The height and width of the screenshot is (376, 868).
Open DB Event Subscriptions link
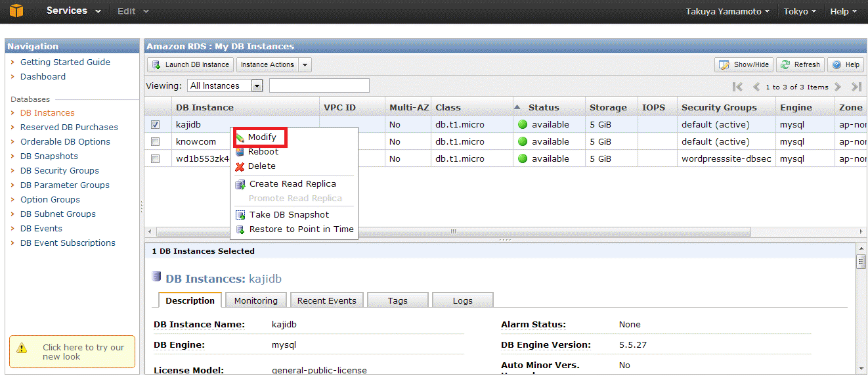tap(68, 243)
